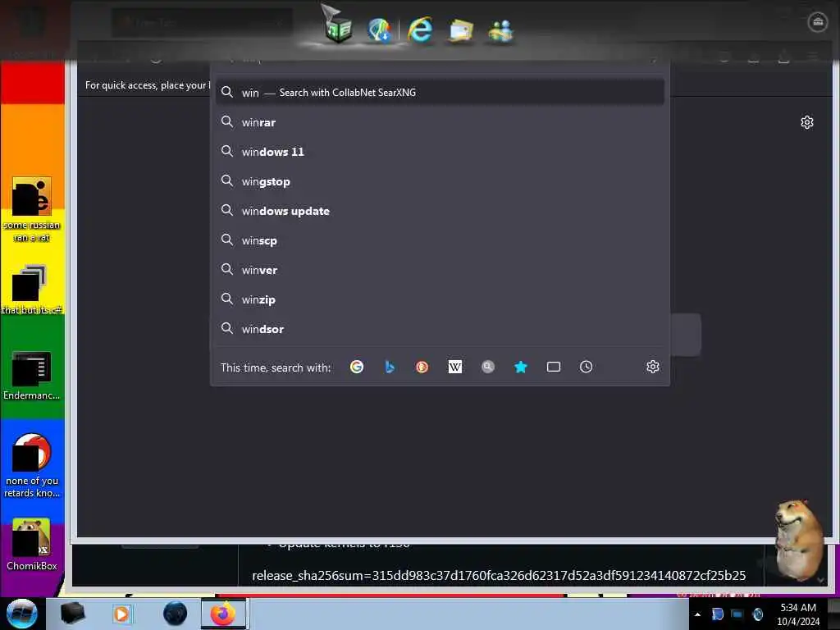The height and width of the screenshot is (630, 840).
Task: Open new tab page customize gear
Action: coord(807,123)
